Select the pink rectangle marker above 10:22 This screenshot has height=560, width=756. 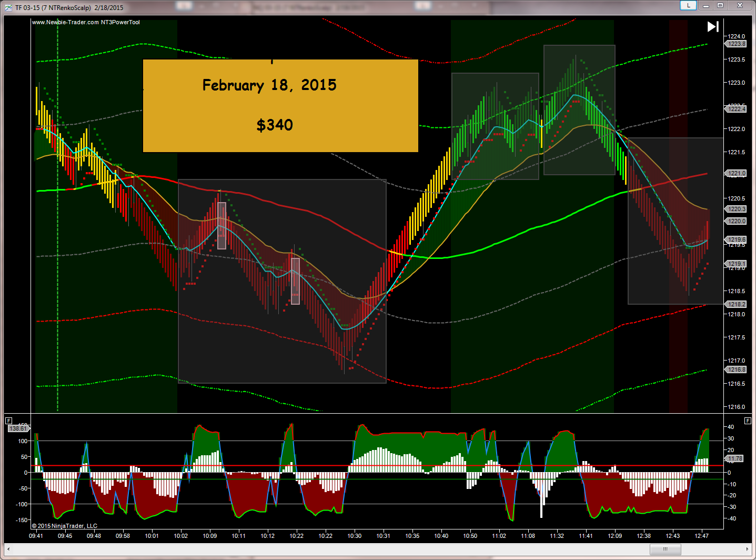tap(296, 281)
